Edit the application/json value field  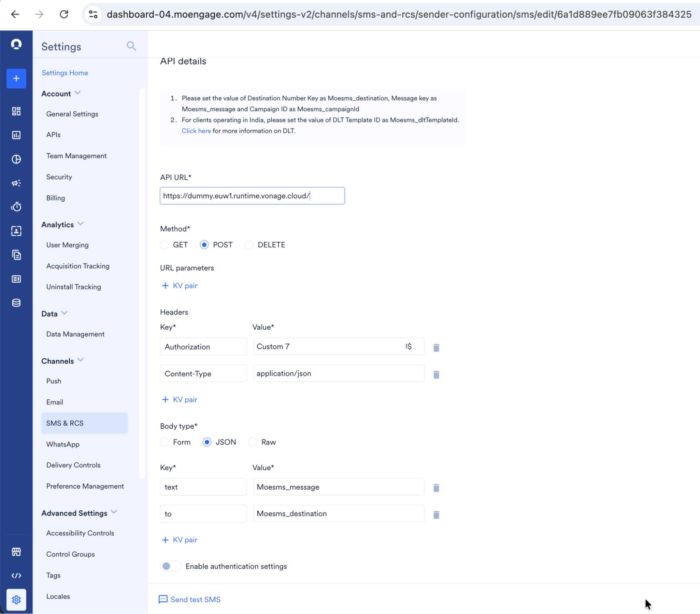(339, 373)
